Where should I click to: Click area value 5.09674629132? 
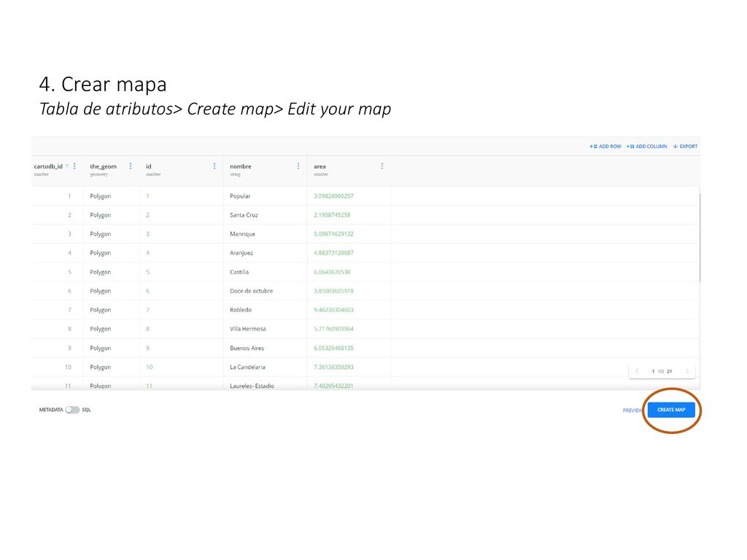pos(333,234)
